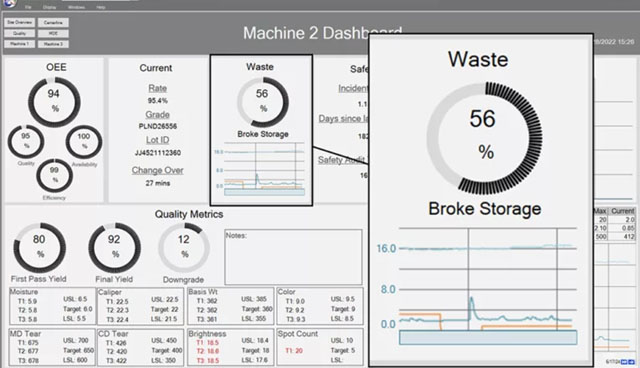This screenshot has width=640, height=368.
Task: Open the Change Over link
Action: click(158, 170)
